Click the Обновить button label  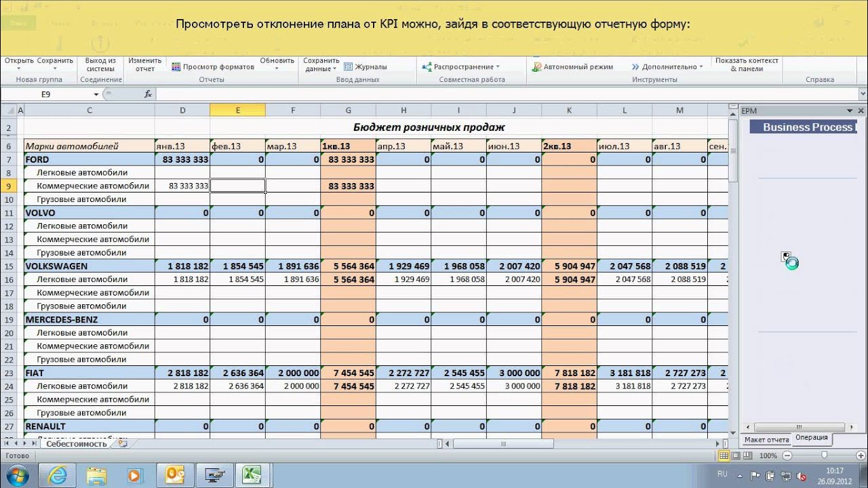click(277, 60)
